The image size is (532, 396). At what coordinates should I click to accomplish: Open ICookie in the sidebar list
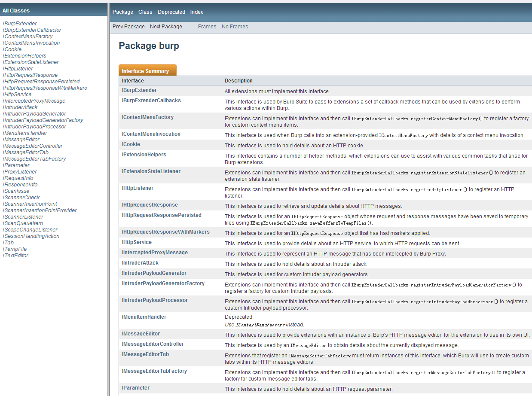tap(12, 49)
